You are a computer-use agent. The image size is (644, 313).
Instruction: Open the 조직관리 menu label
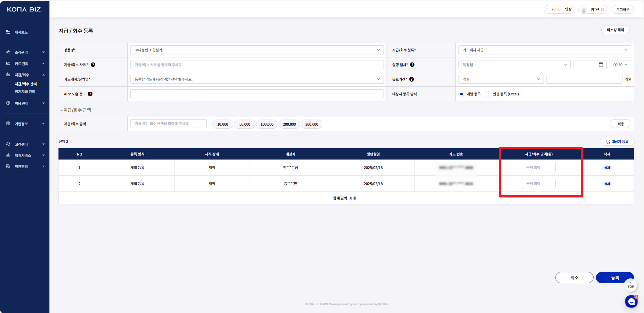click(21, 52)
